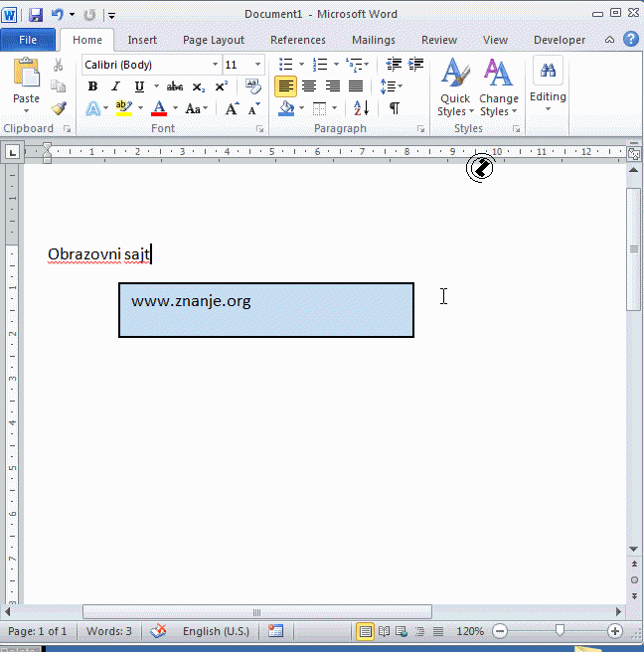Click the Show/Hide paragraph marks icon

tap(395, 108)
